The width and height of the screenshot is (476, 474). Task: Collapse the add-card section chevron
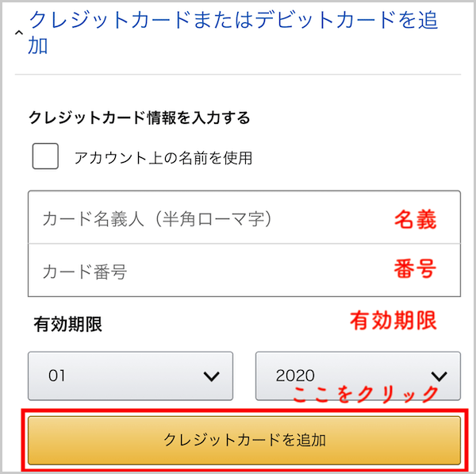[19, 33]
